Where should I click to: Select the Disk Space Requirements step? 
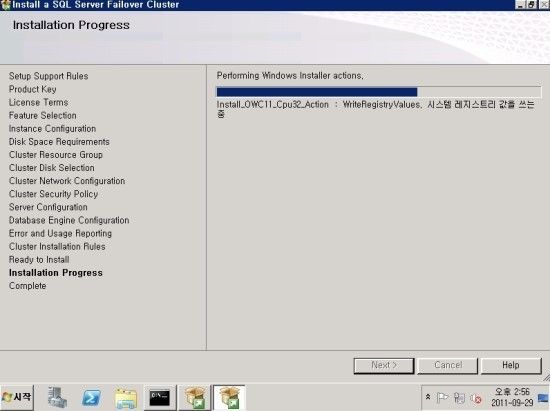[x=59, y=142]
